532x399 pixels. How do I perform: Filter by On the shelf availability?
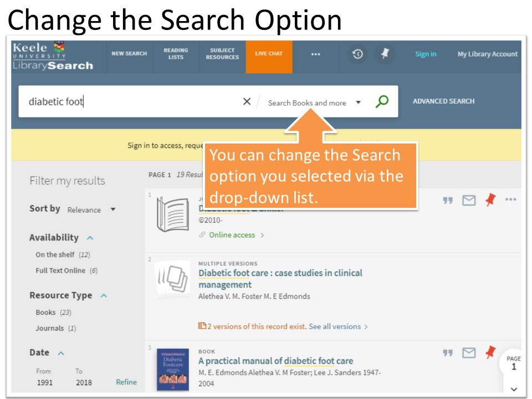(55, 254)
